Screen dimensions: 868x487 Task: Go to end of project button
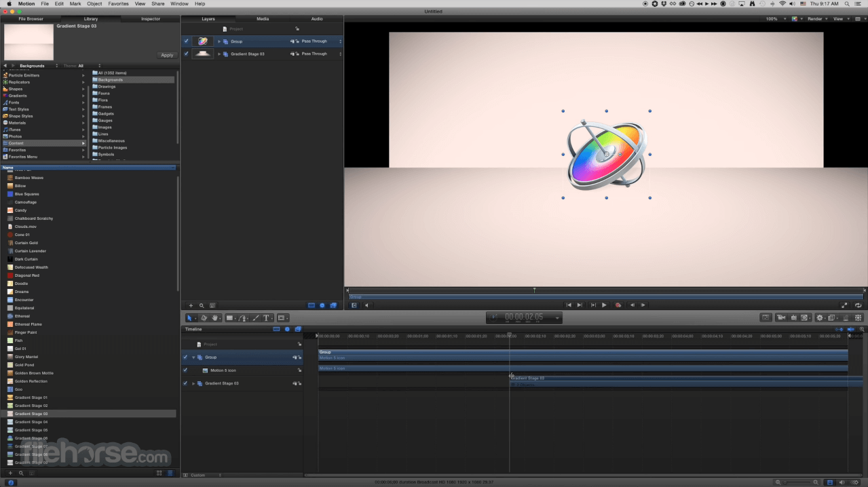coord(580,305)
